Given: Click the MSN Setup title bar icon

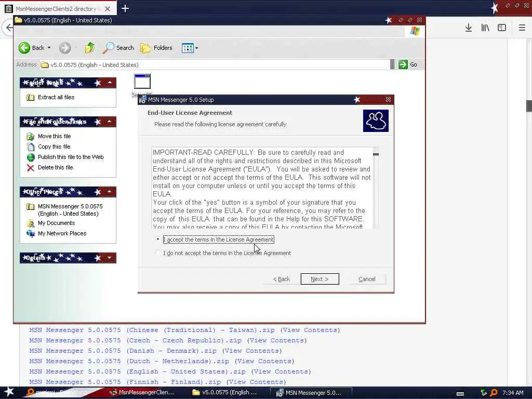Looking at the screenshot, I should tap(142, 100).
